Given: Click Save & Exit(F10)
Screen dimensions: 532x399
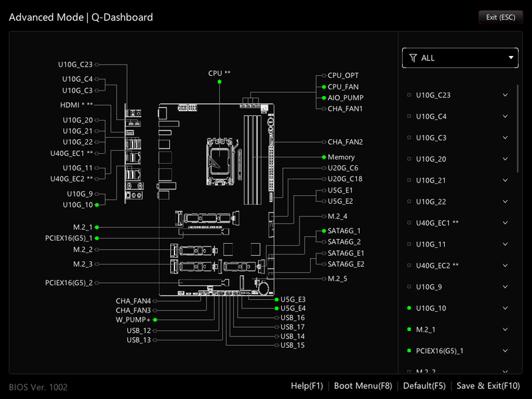Looking at the screenshot, I should coord(488,386).
